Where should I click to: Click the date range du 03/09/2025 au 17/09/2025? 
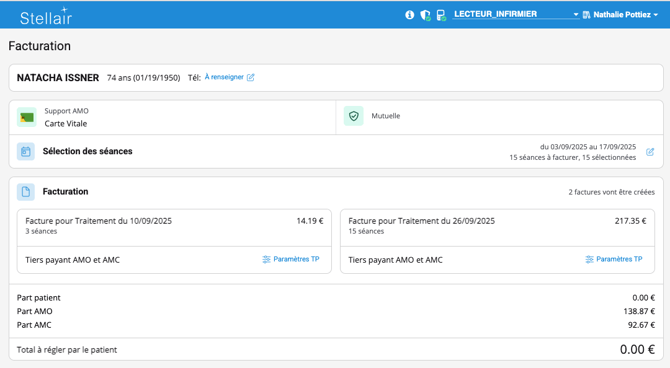[588, 147]
